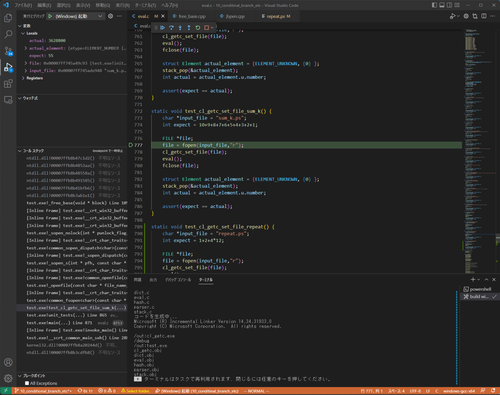Open the ヘルプ (Help) menu
Screen dimensions: 500x395
pyautogui.click(x=169, y=5)
